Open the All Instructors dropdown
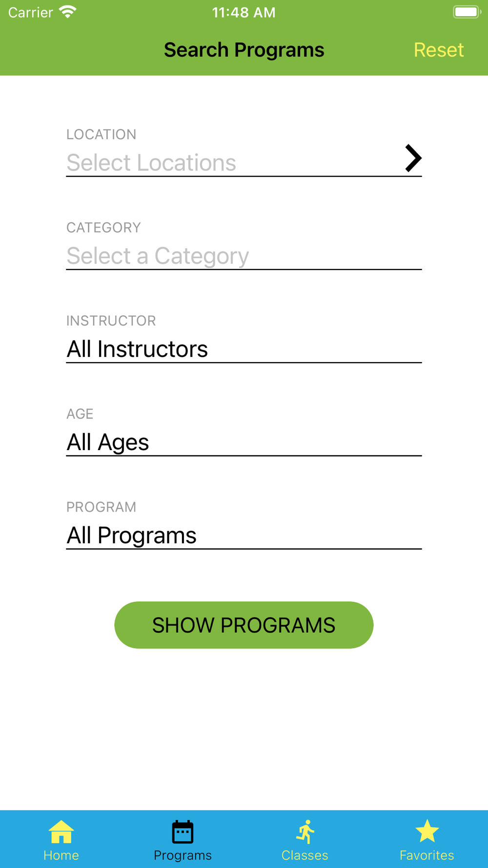Viewport: 488px width, 868px height. tap(244, 349)
